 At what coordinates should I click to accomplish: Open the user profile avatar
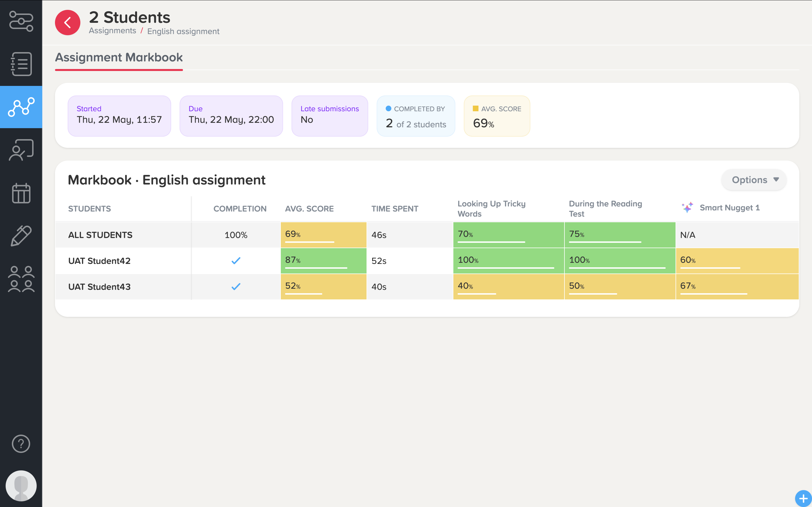tap(21, 486)
